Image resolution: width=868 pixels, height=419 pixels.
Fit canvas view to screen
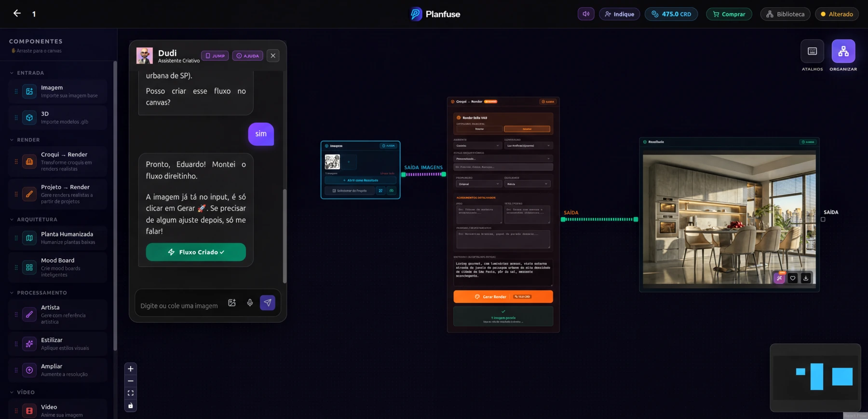click(x=131, y=393)
